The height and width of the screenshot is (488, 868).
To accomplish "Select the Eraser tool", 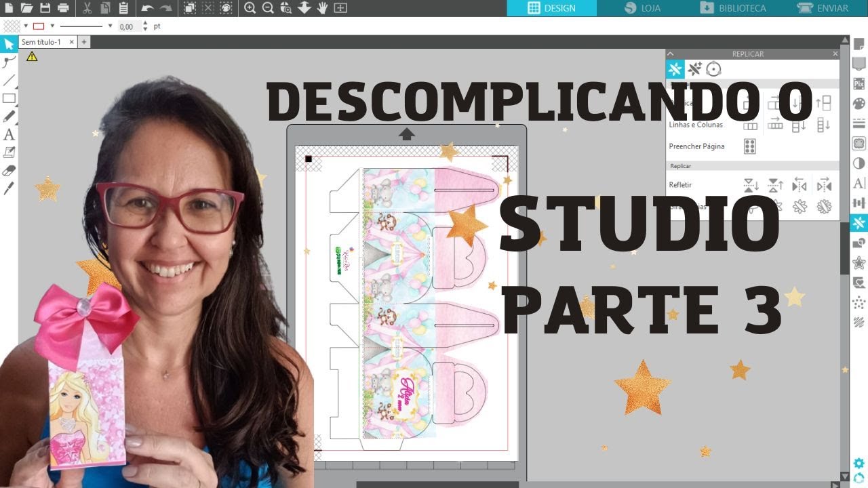I will pyautogui.click(x=9, y=170).
